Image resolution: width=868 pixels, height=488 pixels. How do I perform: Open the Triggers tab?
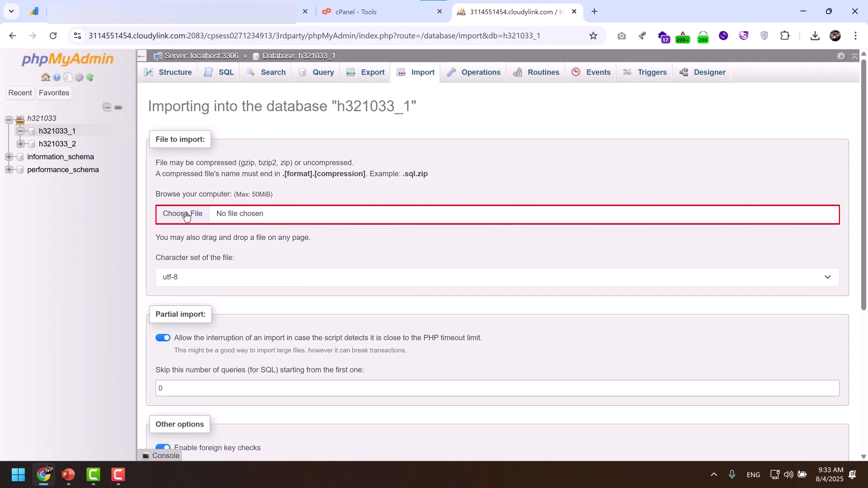tap(645, 73)
